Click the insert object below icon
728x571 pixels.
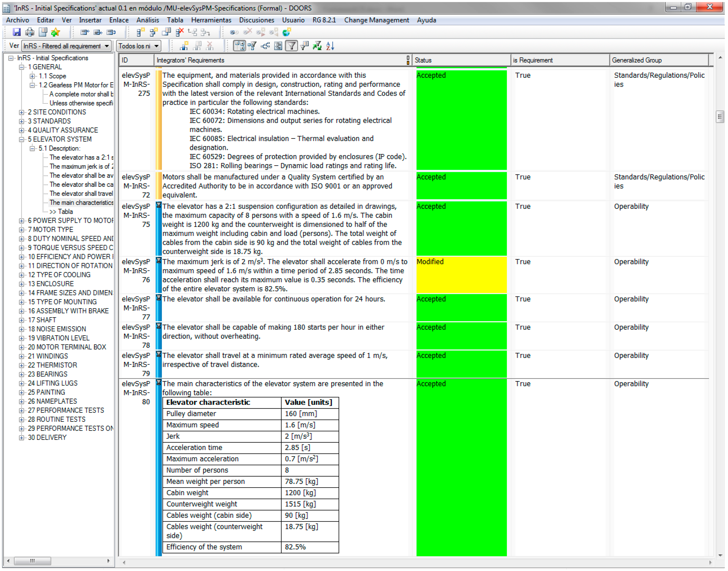153,32
